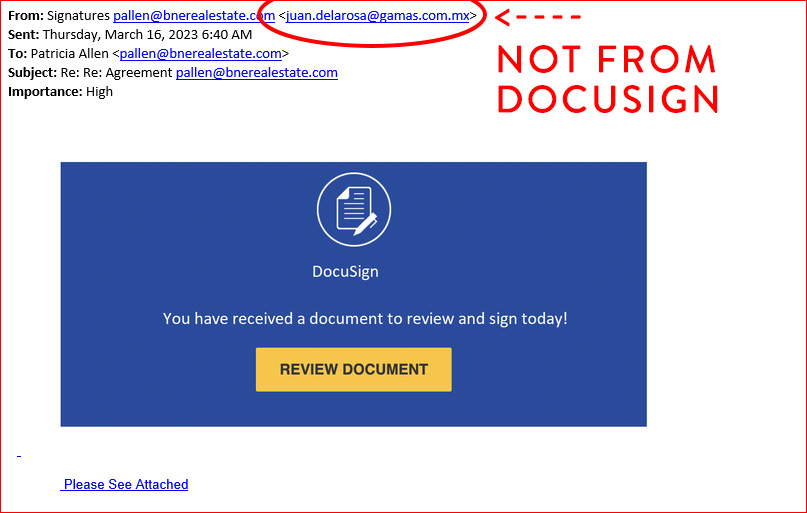Click the red NOT FROM DOCUSIGN annotation
The height and width of the screenshot is (513, 807).
click(x=607, y=80)
